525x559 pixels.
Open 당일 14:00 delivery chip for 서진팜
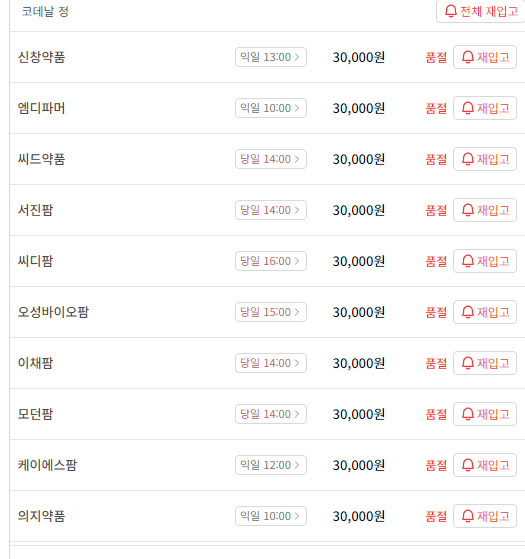[271, 210]
